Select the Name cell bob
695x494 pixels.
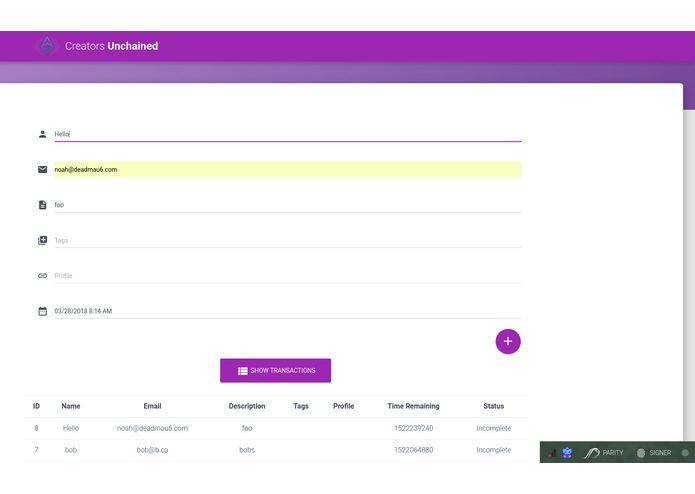[71, 450]
